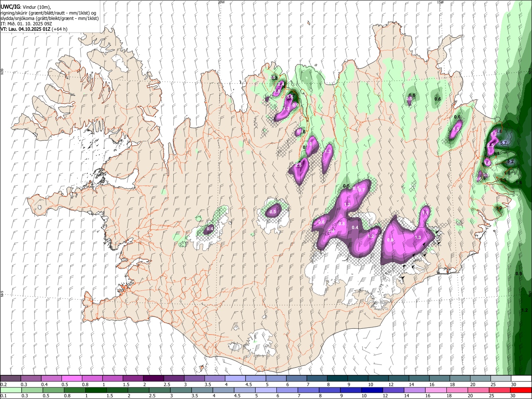The height and width of the screenshot is (399, 532).
Task: Select the palest green 0.1–0.3 rain legend swatch
Action: pos(11,390)
